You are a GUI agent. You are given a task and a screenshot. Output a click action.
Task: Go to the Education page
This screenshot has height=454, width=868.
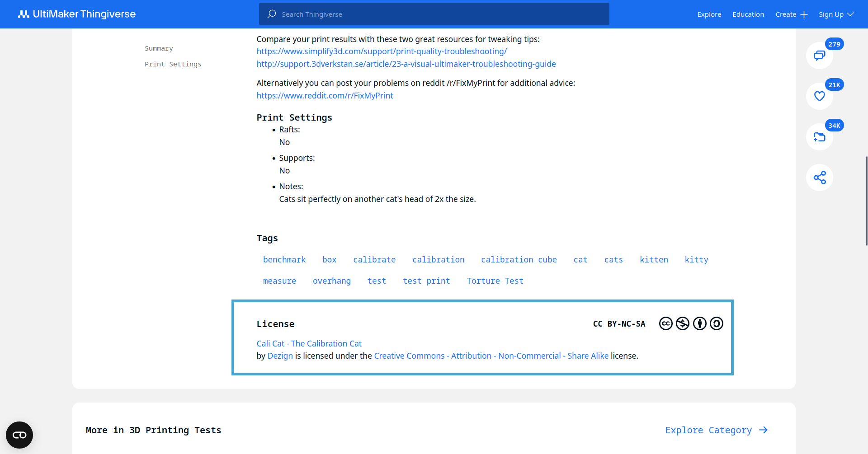pos(748,14)
